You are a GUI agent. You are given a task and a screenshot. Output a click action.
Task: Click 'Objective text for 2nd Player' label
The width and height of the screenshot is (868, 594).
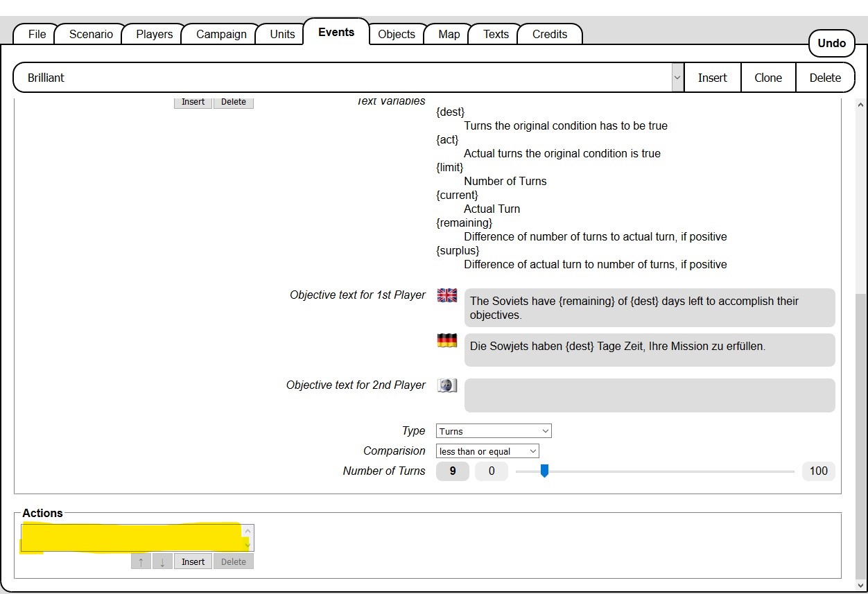pyautogui.click(x=356, y=385)
